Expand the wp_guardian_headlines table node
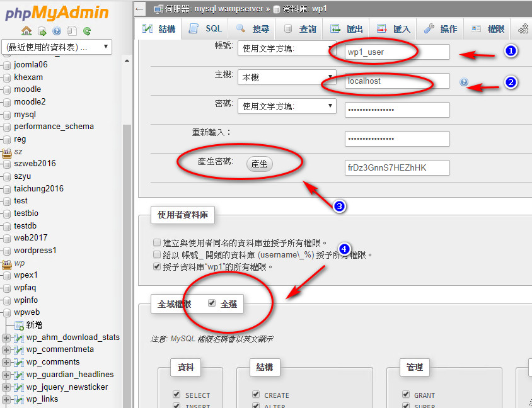The image size is (532, 408). (6, 375)
